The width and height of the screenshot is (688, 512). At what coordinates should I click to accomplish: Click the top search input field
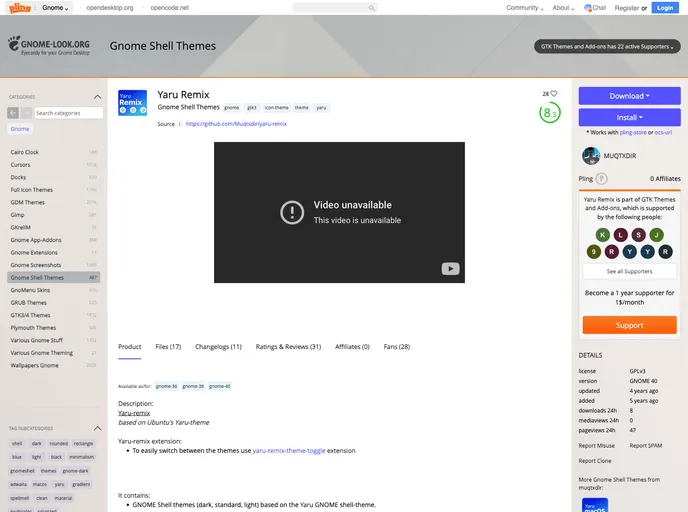point(335,8)
